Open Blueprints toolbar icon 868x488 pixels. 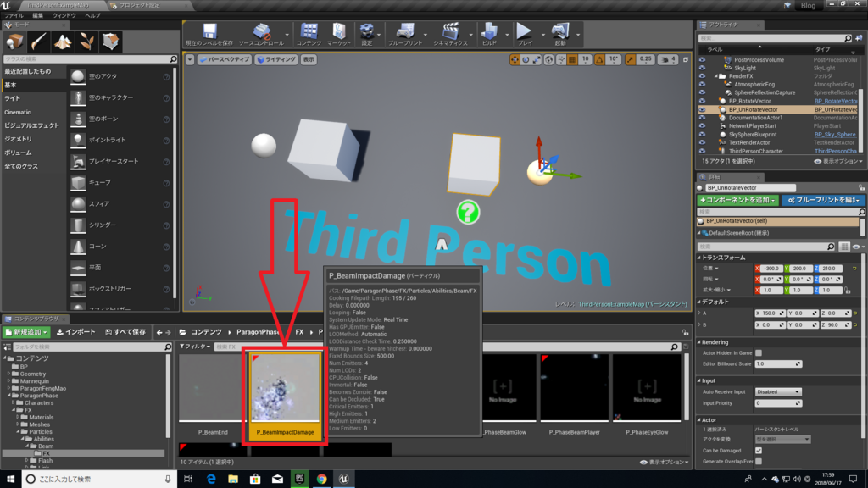[404, 34]
